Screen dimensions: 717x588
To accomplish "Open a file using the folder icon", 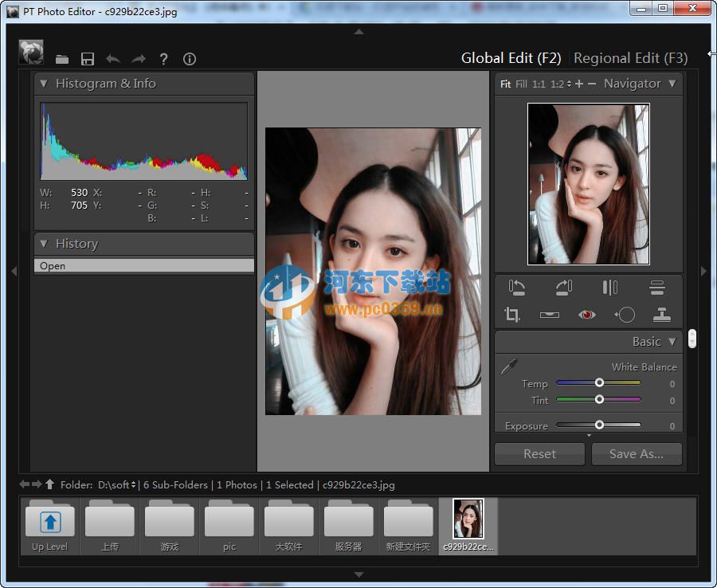I will click(62, 58).
